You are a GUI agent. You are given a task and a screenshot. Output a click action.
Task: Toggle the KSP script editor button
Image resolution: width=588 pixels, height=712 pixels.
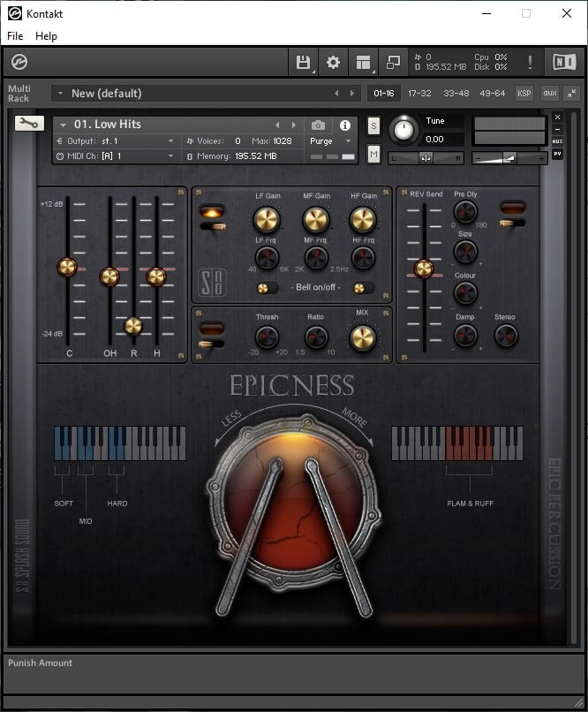[524, 93]
